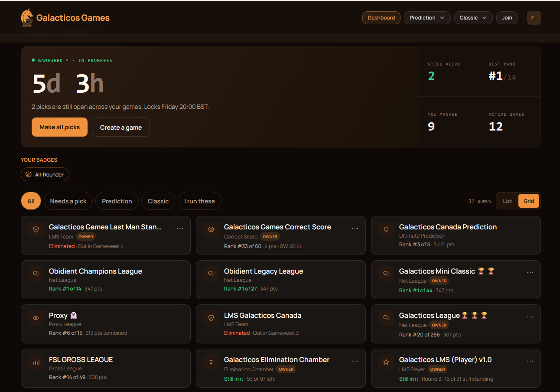Expand the Classic dropdown in header

[x=473, y=18]
